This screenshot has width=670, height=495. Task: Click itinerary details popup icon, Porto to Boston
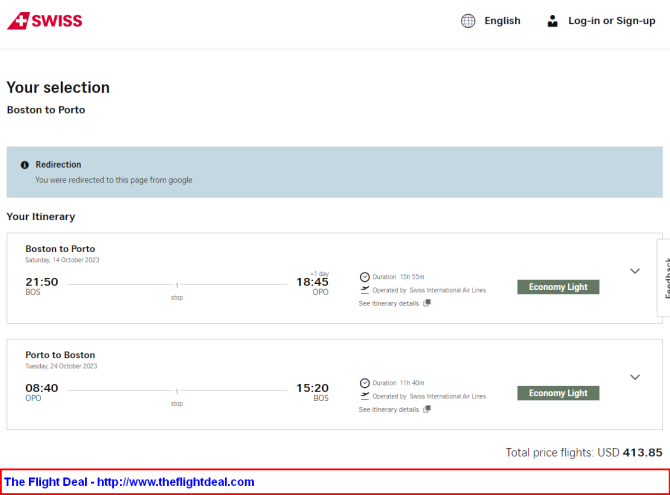(x=426, y=409)
